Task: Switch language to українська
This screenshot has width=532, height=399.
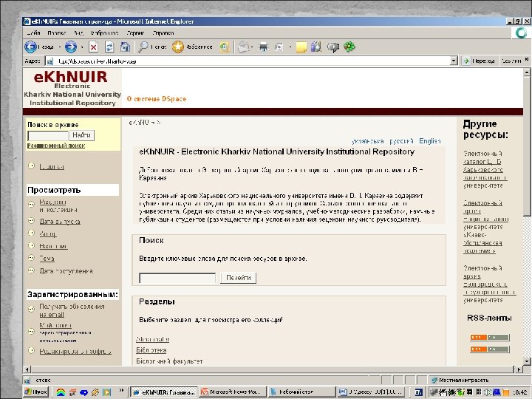Action: coord(368,141)
